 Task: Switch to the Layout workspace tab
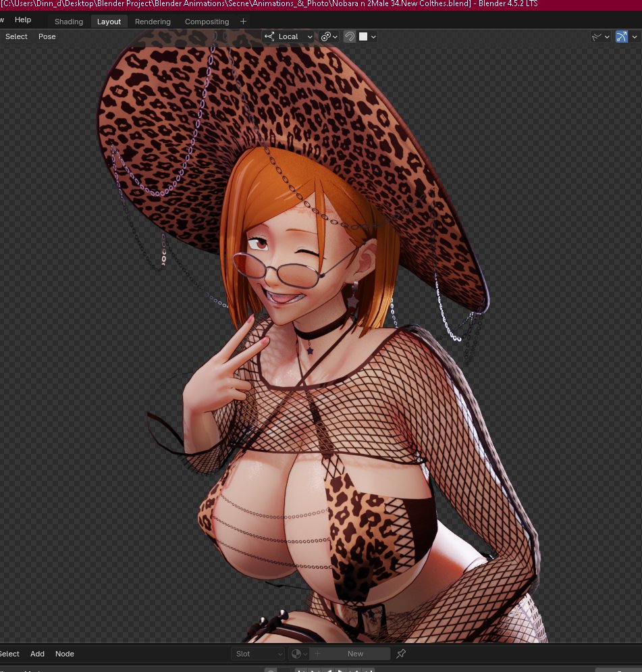coord(109,22)
